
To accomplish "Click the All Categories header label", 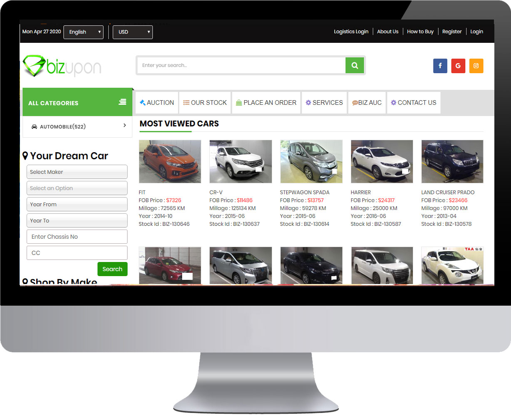I will click(53, 103).
